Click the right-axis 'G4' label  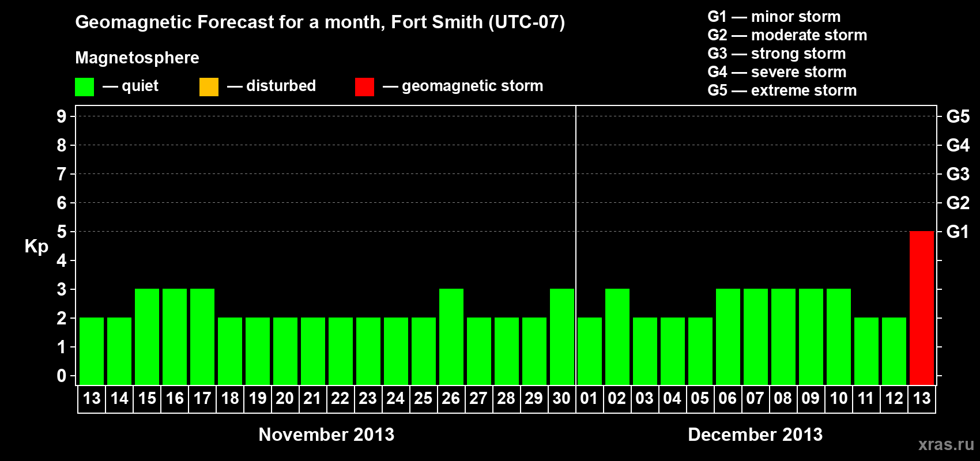(x=958, y=145)
